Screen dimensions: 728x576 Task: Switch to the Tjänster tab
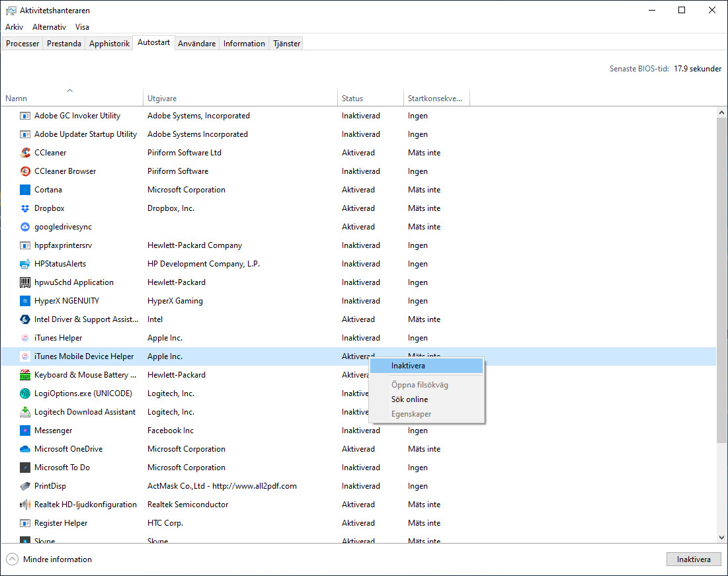point(286,43)
